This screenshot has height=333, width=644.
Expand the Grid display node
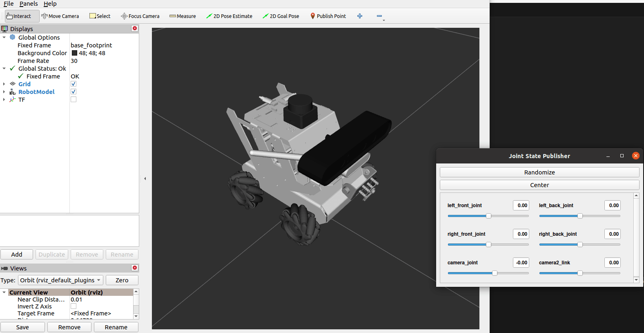[x=4, y=84]
